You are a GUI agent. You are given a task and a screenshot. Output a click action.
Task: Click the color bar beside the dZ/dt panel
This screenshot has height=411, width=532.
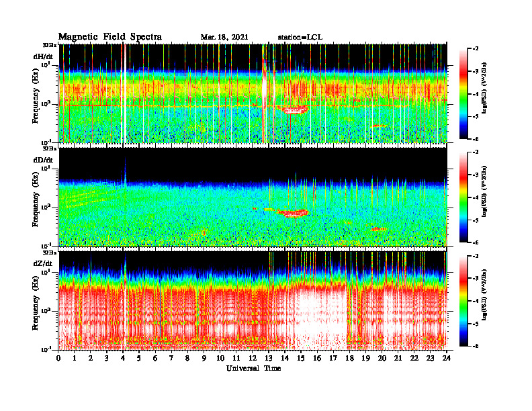tap(463, 301)
